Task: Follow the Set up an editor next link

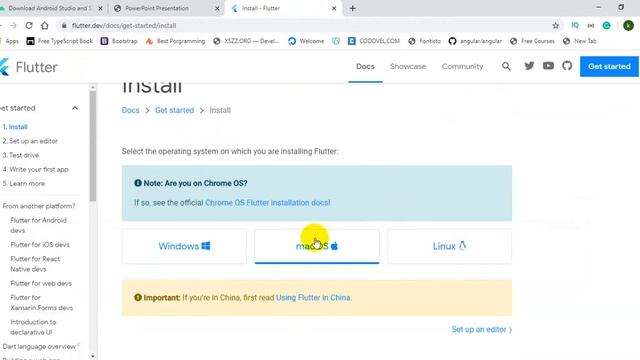Action: click(x=482, y=329)
